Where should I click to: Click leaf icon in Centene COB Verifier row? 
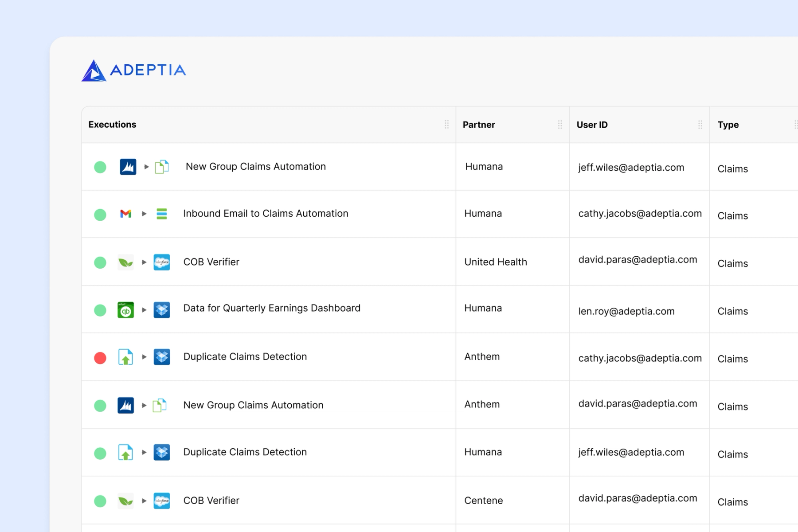[126, 501]
